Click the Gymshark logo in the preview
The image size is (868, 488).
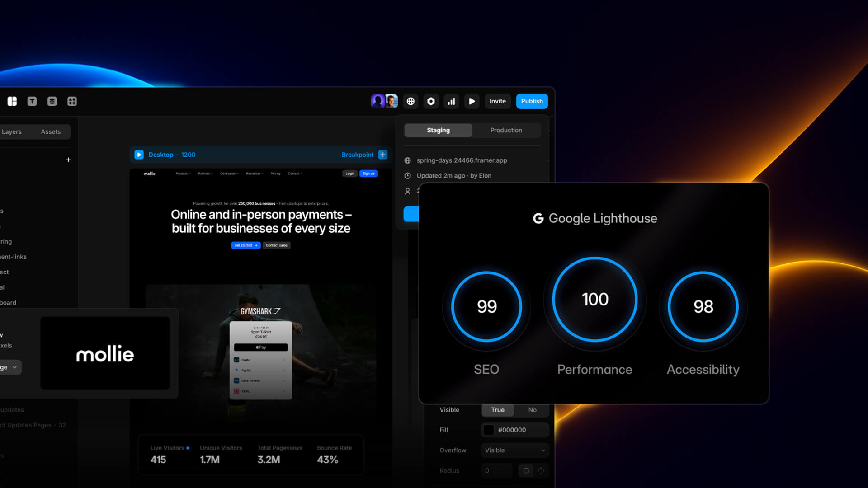[x=260, y=311]
